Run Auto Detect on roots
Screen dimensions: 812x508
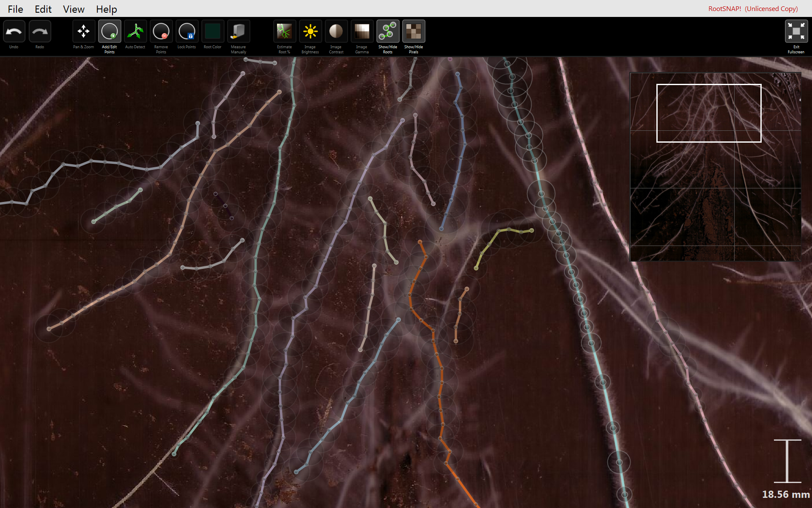[135, 32]
